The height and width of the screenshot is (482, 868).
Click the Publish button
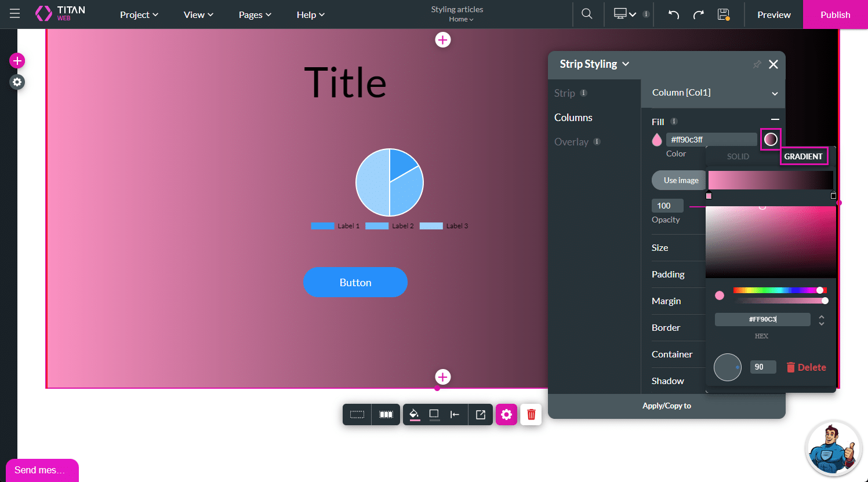click(835, 14)
